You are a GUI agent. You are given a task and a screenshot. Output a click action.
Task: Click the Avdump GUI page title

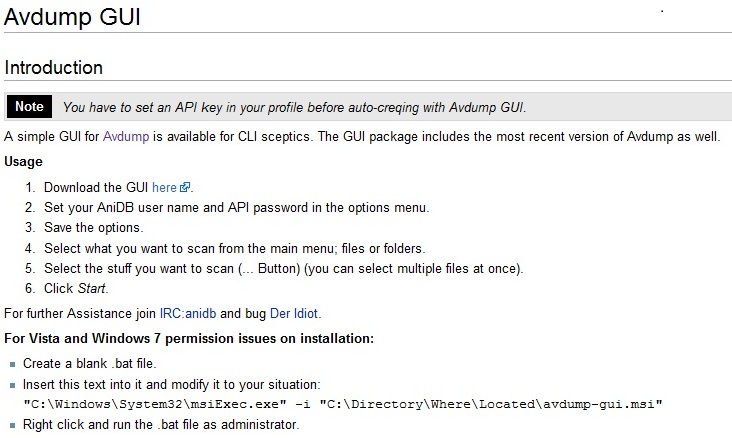coord(72,17)
